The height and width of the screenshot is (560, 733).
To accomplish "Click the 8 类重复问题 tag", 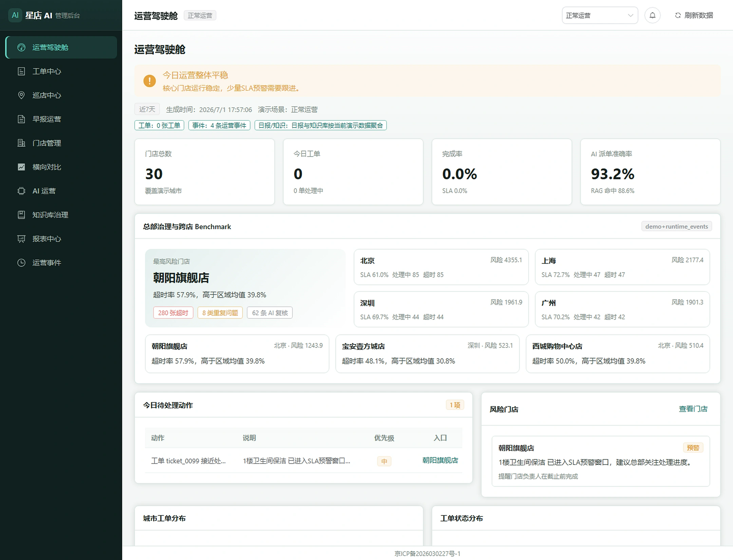I will coord(220,313).
